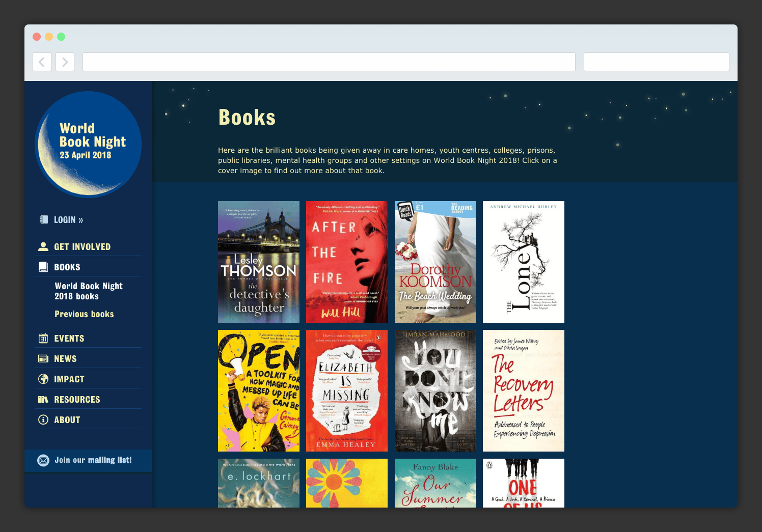Click the News newspaper icon
762x532 pixels.
tap(43, 358)
